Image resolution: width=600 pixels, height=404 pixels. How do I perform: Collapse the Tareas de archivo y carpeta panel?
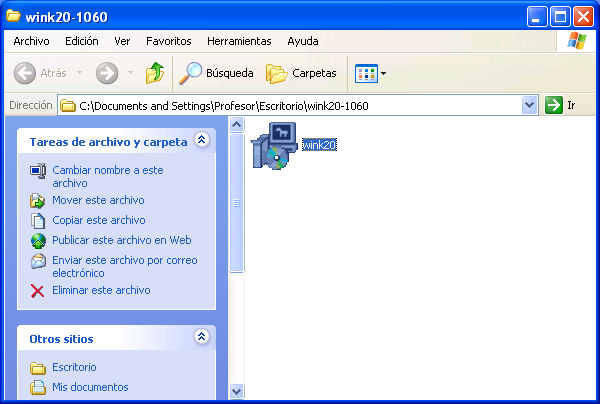pyautogui.click(x=201, y=141)
